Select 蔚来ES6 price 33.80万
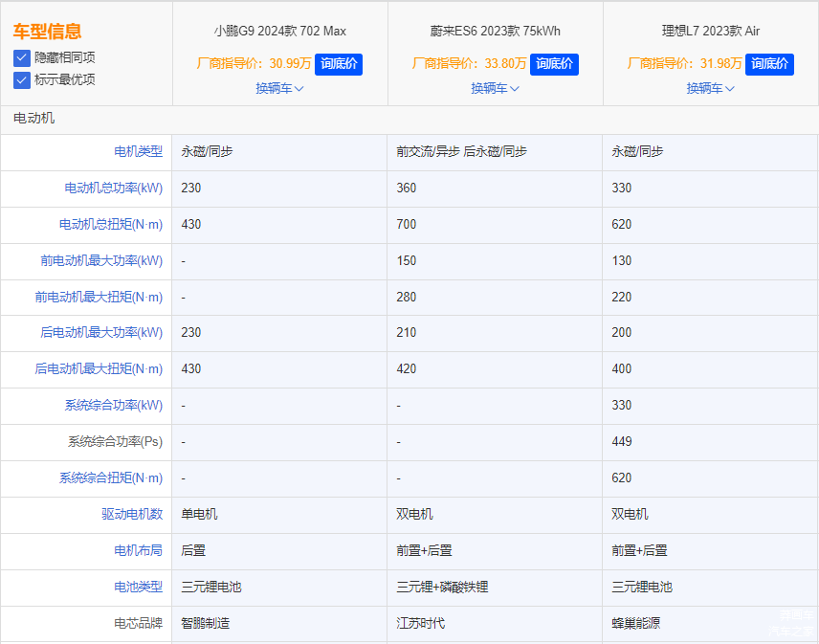The image size is (819, 644). pyautogui.click(x=505, y=64)
